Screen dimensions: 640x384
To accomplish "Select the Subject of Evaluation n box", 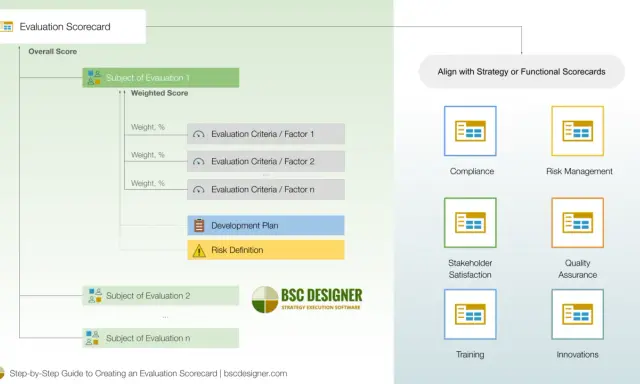I will pyautogui.click(x=161, y=338).
